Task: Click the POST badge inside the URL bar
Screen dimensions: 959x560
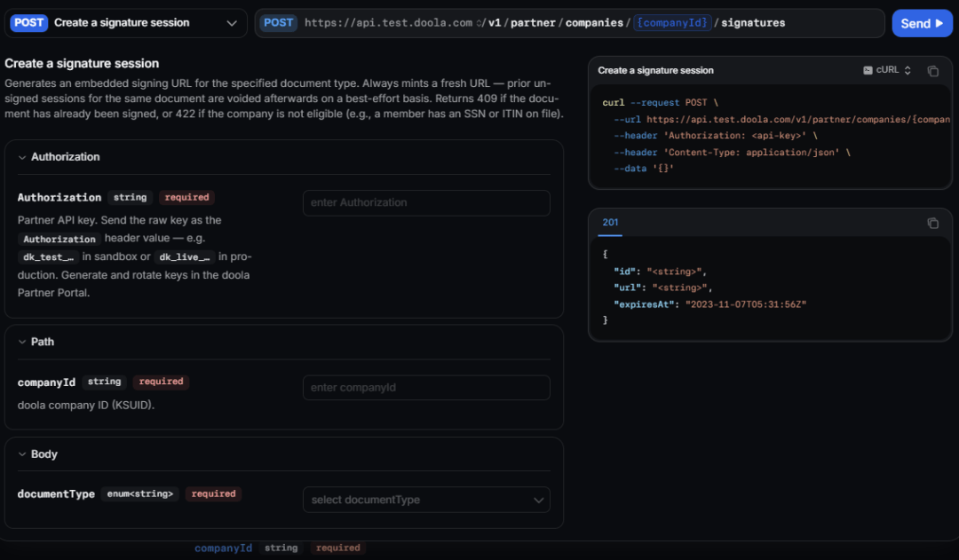Action: 278,22
